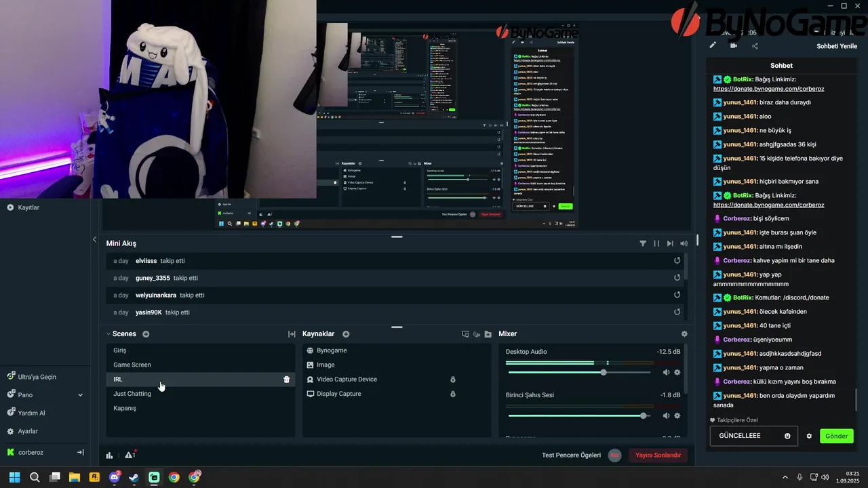Select the Kapanış scene
Screen dimensions: 868x488
(x=201, y=408)
